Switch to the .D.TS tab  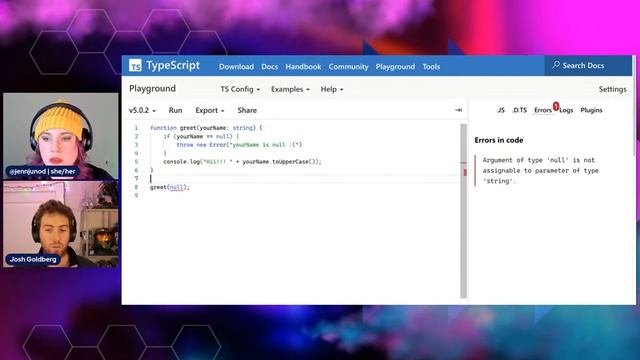[520, 110]
